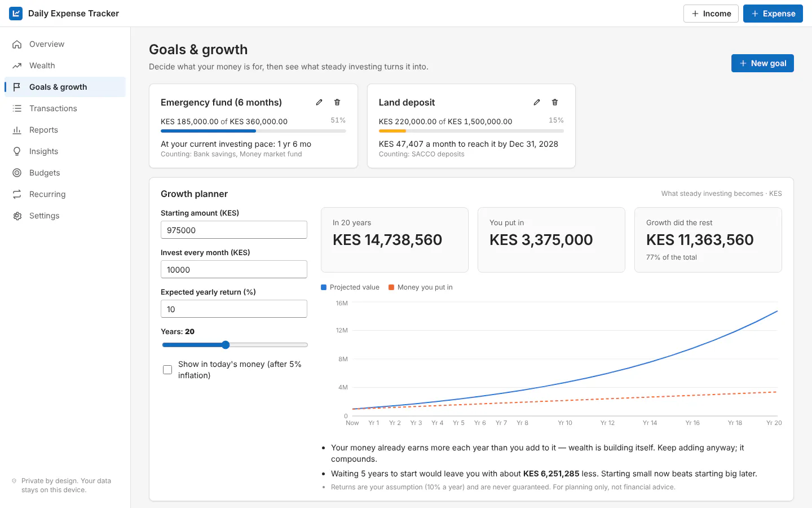Click the Emergency fund progress bar

click(253, 131)
